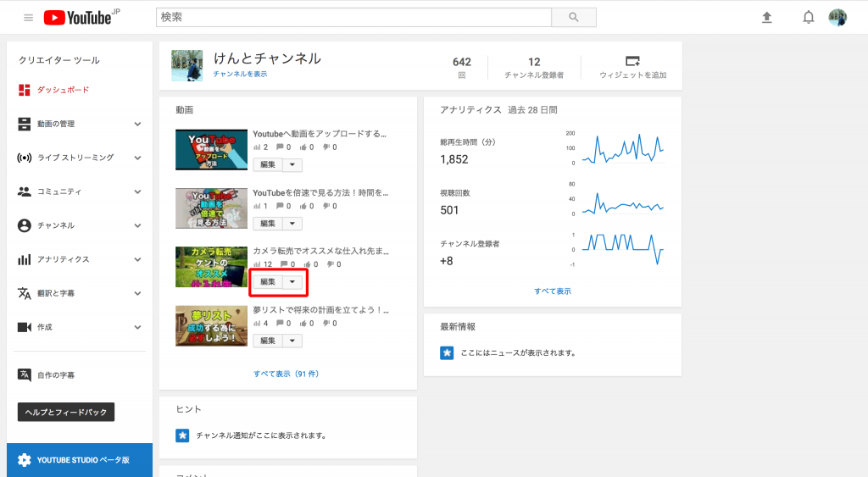The height and width of the screenshot is (477, 868).
Task: Click the analytics bar chart icon (アナリティクス)
Action: (25, 259)
